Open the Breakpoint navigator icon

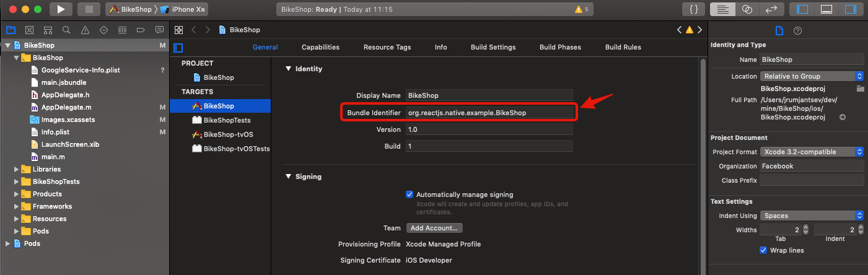click(141, 30)
